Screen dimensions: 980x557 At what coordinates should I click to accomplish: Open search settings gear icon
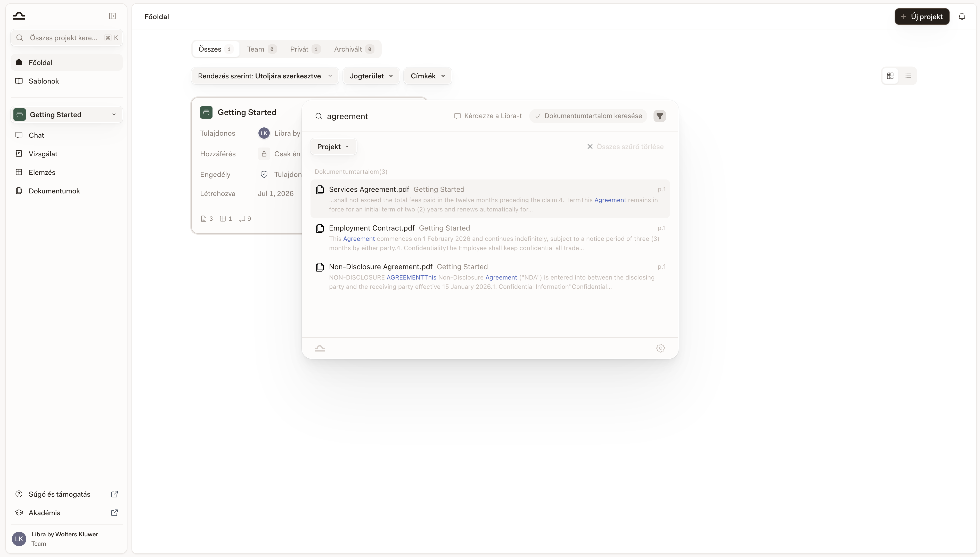[661, 348]
